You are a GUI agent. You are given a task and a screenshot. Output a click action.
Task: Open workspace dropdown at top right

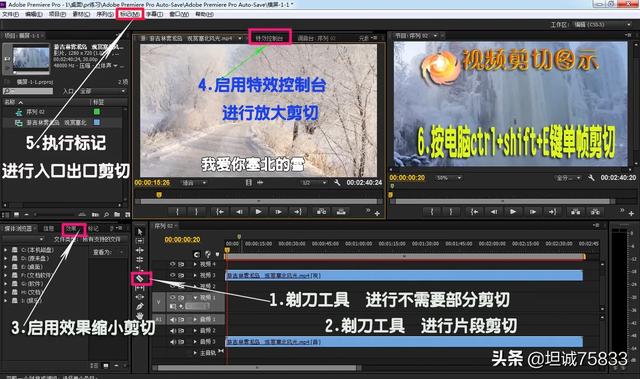coord(602,24)
